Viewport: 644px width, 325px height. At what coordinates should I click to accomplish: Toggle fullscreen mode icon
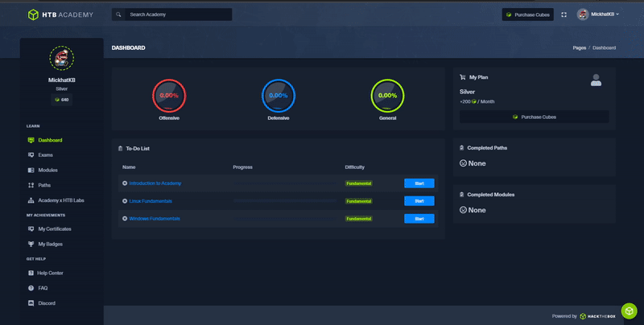pyautogui.click(x=563, y=14)
